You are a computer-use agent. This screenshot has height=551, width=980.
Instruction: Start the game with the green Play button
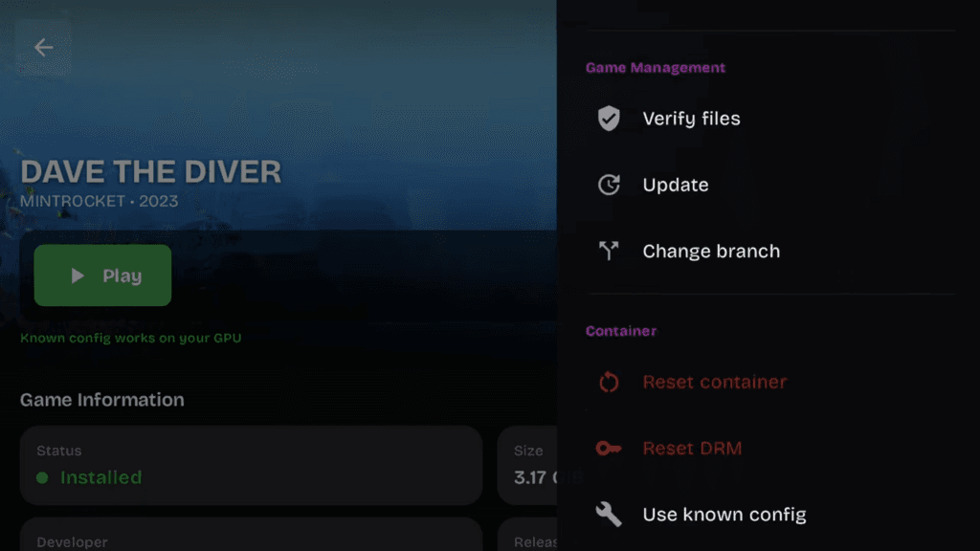click(x=102, y=275)
